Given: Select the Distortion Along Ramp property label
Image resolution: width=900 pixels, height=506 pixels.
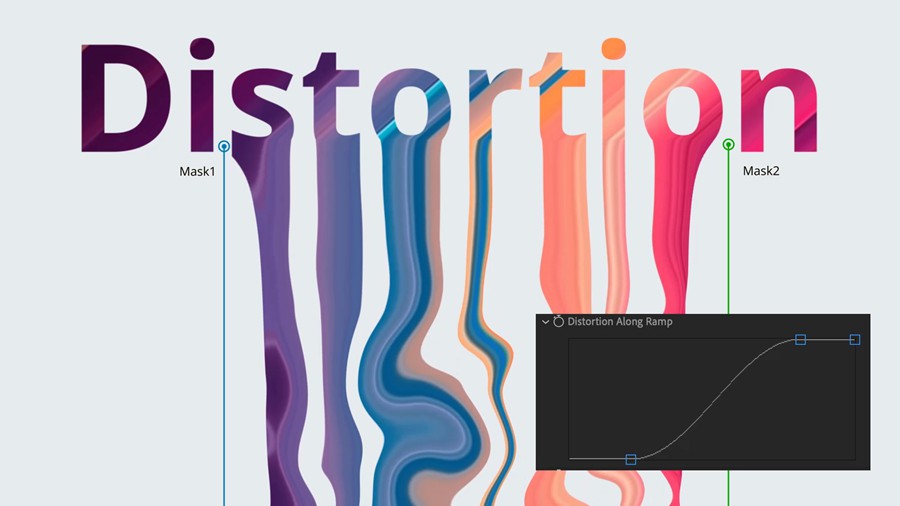Looking at the screenshot, I should click(x=619, y=322).
